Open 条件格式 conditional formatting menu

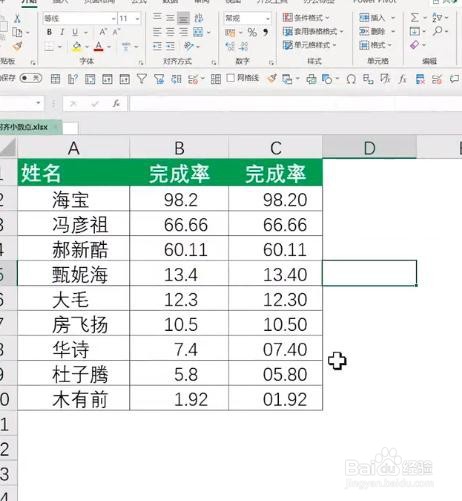tap(306, 17)
